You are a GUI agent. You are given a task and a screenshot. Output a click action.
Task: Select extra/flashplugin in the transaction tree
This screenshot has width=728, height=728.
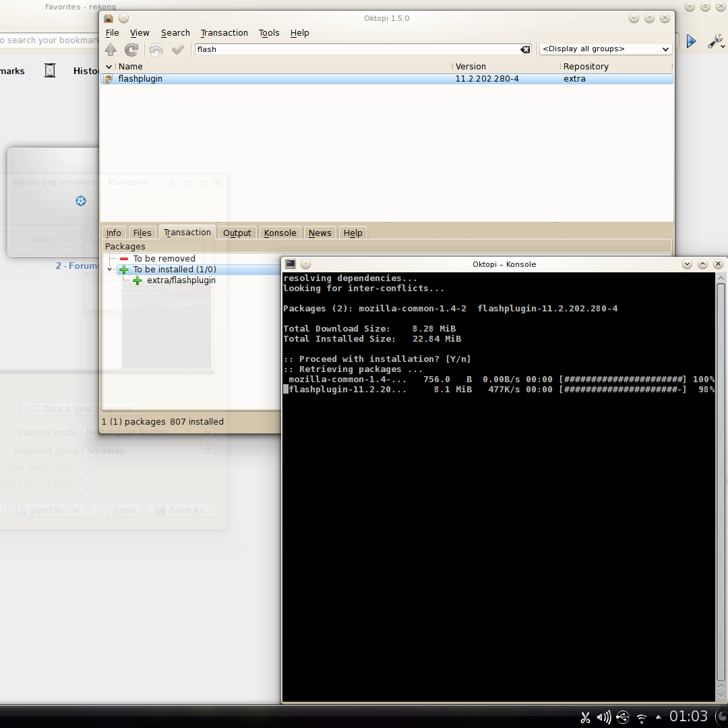tap(181, 280)
